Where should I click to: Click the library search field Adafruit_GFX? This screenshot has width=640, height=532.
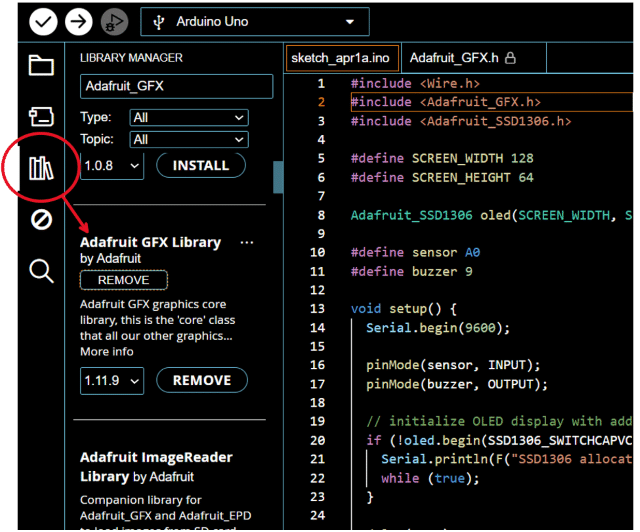(x=177, y=86)
